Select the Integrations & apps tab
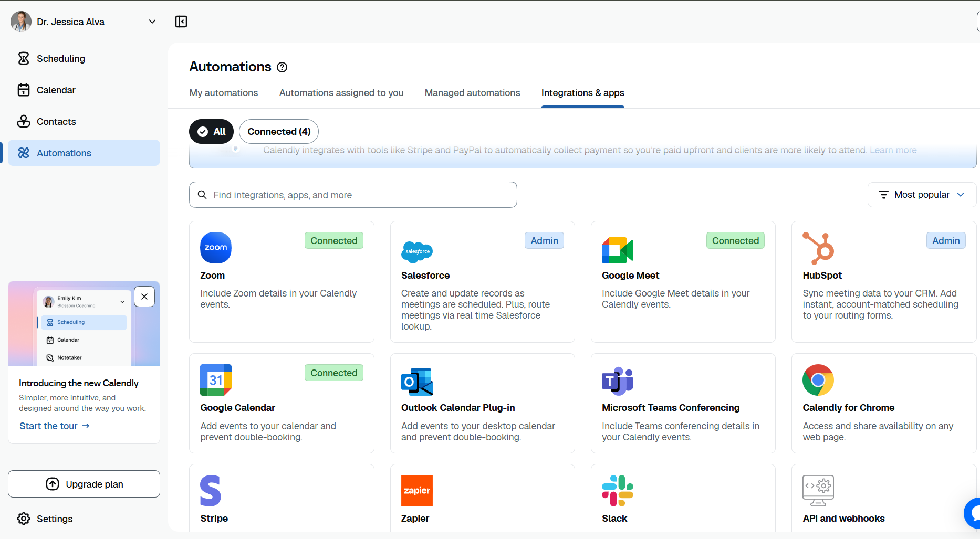This screenshot has width=980, height=539. click(583, 93)
